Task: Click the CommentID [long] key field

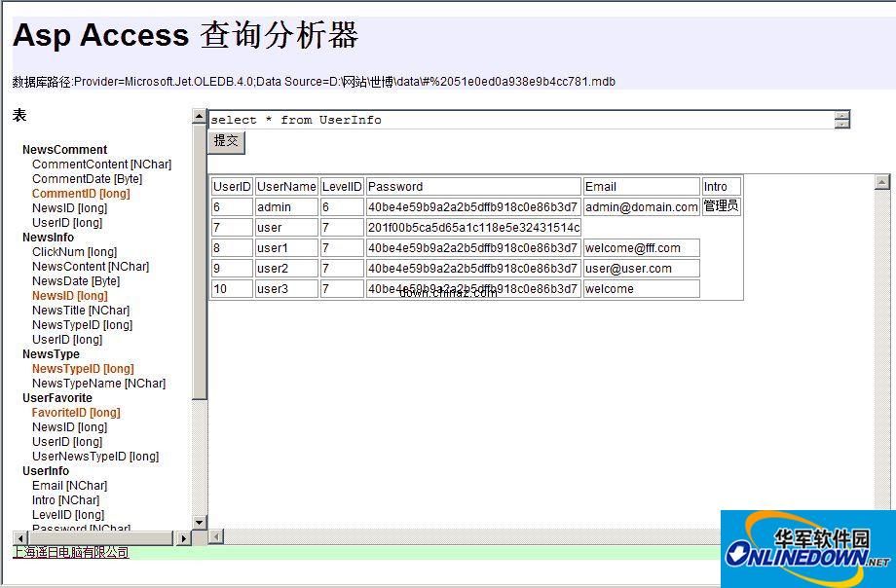Action: [81, 194]
